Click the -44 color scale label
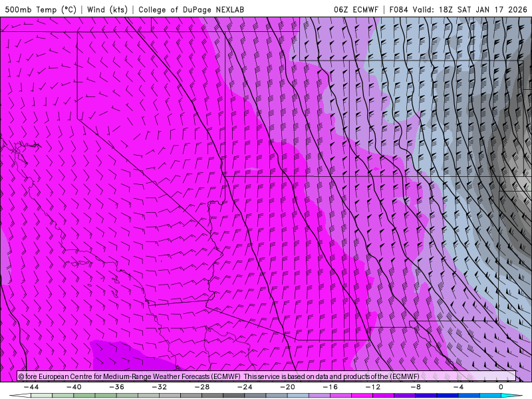 [x=31, y=387]
